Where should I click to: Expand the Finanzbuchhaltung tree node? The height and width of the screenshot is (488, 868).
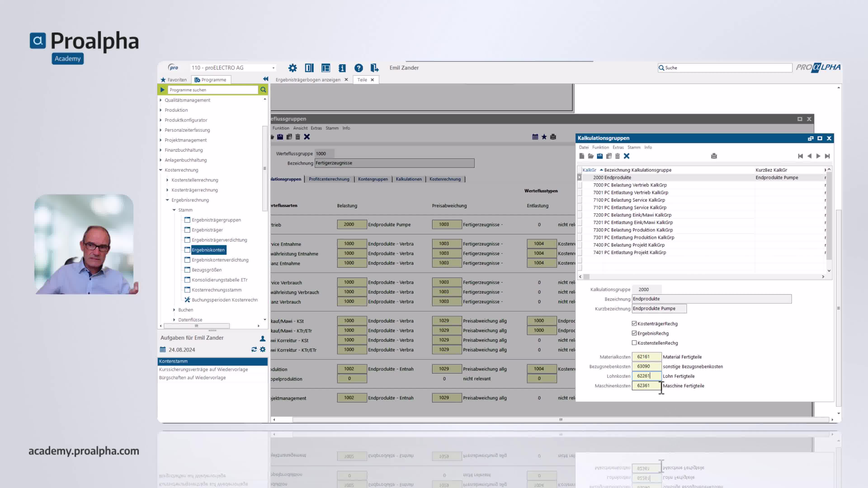tap(161, 150)
